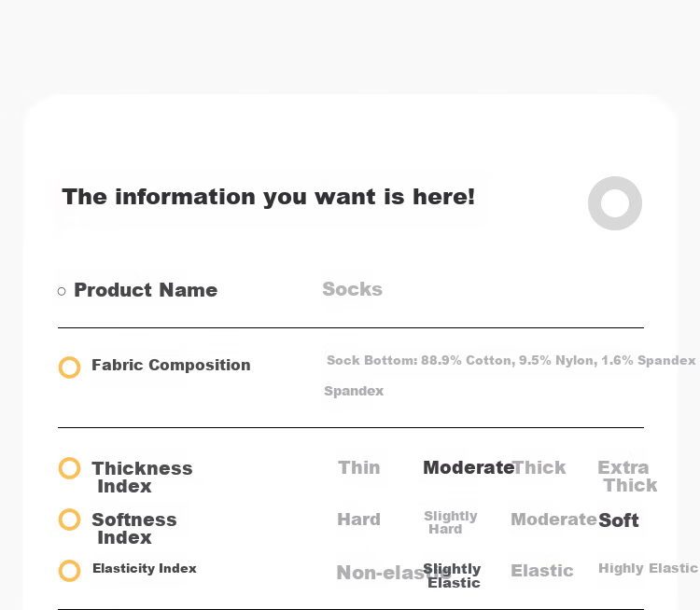700x610 pixels.
Task: Pick the Slightly Elastic option
Action: (452, 575)
